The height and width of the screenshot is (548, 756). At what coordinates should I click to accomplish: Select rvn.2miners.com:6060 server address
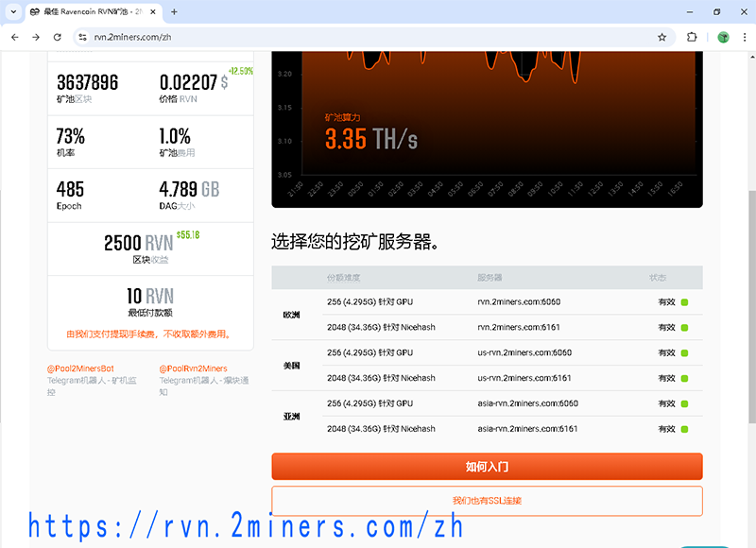point(519,301)
